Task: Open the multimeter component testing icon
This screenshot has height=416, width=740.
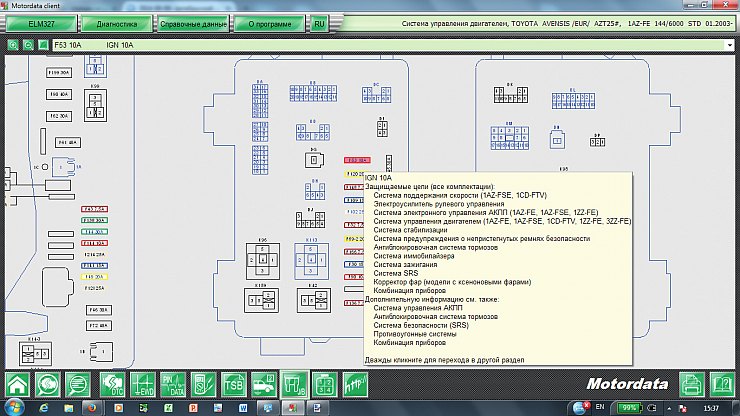Action: [x=203, y=384]
